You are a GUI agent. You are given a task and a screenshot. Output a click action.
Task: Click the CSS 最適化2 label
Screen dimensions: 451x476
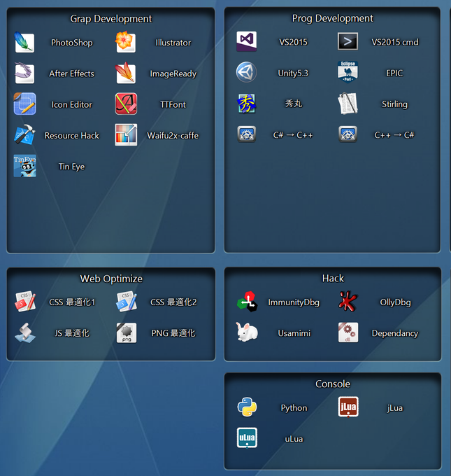click(x=173, y=302)
